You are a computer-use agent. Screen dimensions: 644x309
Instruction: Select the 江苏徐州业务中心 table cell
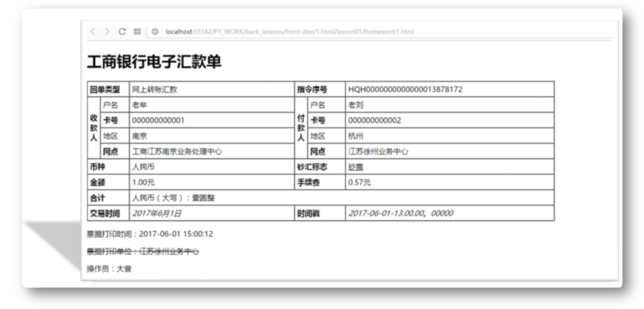coord(450,152)
